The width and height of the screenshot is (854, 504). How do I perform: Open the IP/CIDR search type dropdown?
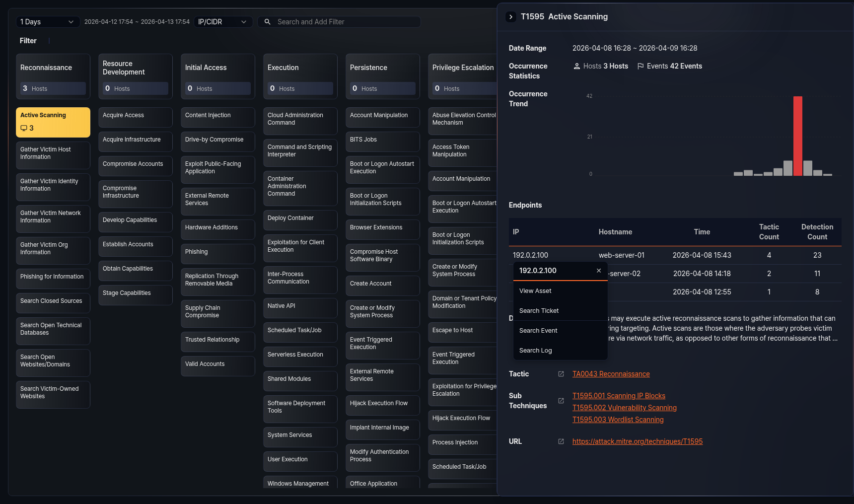222,22
